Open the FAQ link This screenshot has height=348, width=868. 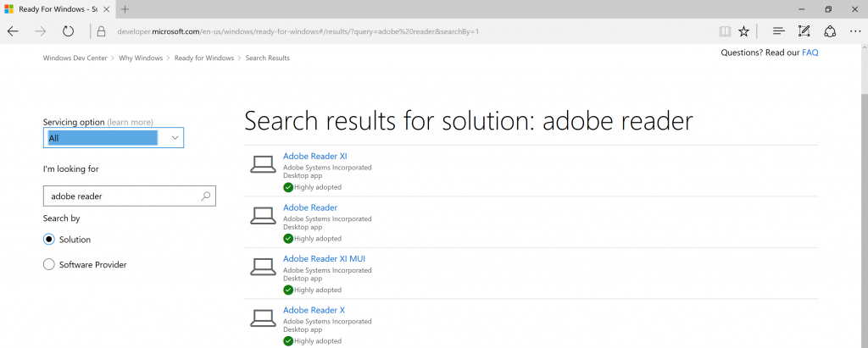tap(810, 52)
